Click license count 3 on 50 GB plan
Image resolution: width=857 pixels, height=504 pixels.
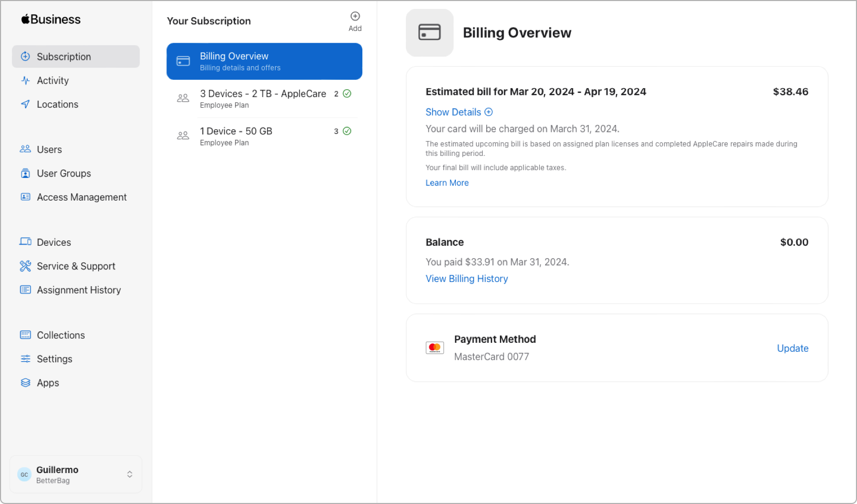click(x=336, y=131)
